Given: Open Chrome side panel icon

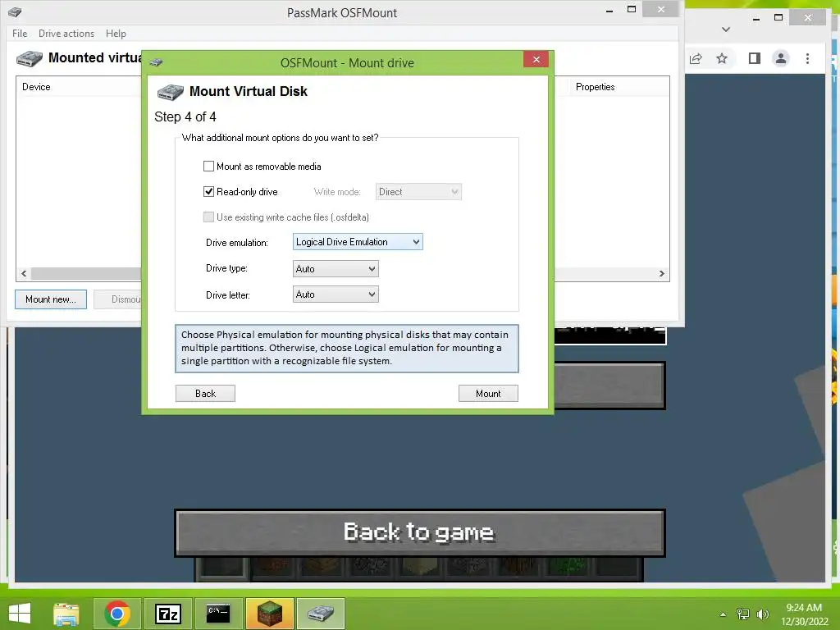Looking at the screenshot, I should (x=755, y=58).
